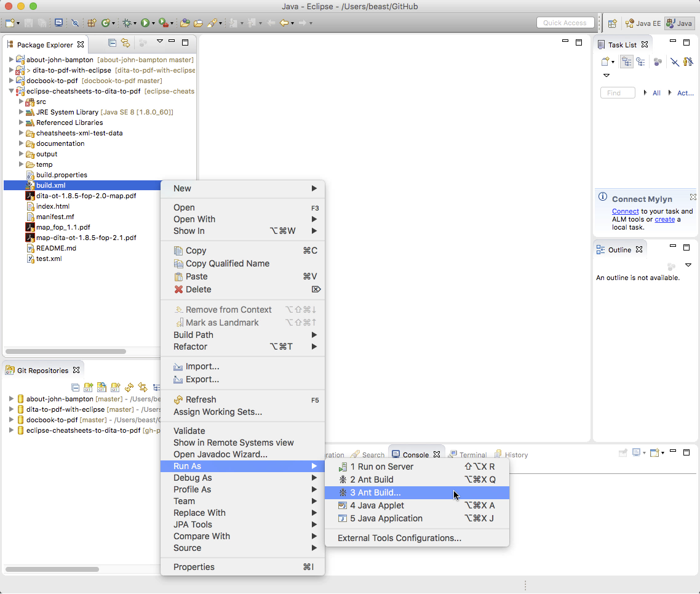Expand the src folder

click(21, 102)
